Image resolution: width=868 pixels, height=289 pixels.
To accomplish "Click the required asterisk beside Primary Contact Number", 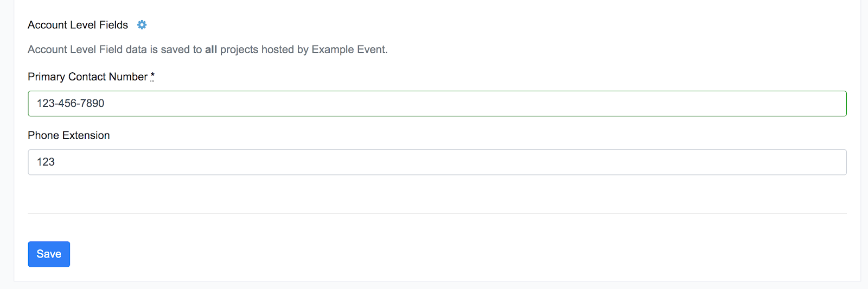I will point(152,76).
